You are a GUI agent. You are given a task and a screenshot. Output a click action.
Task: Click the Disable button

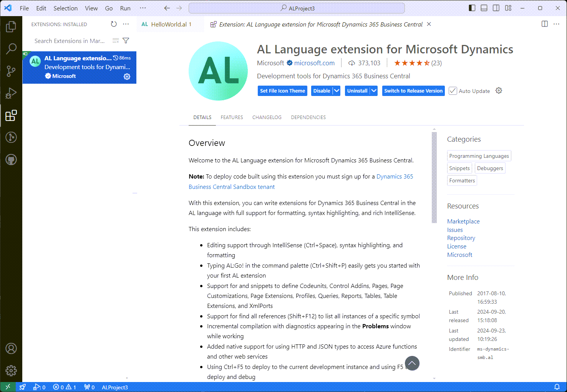point(322,91)
